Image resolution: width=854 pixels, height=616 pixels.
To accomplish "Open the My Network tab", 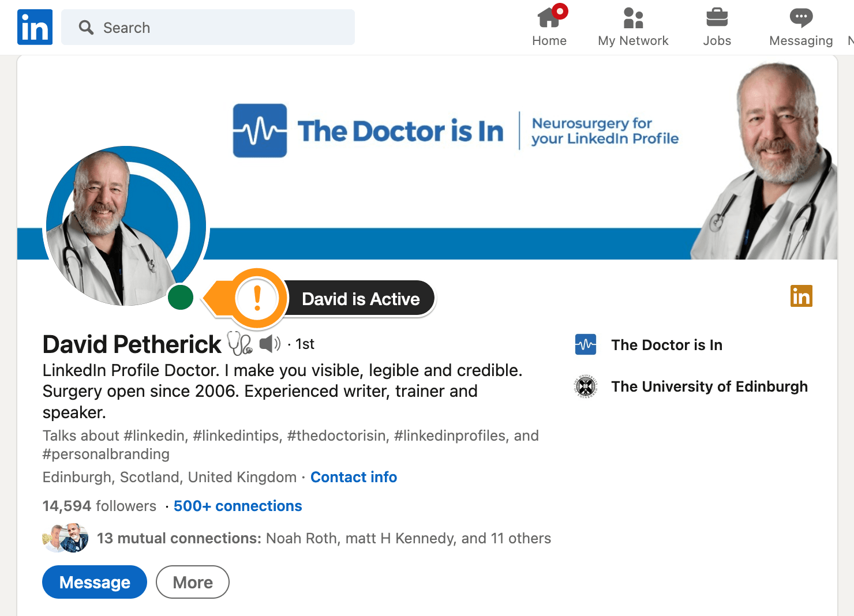I will coord(633,27).
